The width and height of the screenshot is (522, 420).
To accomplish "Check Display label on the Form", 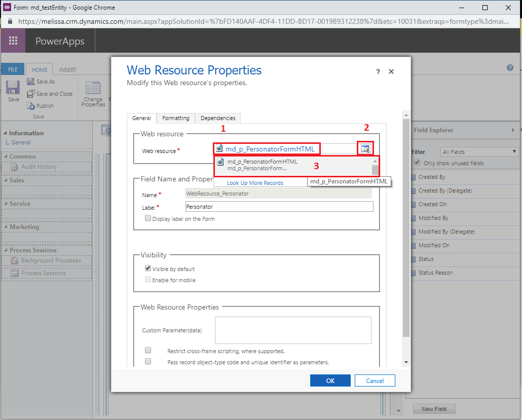I will coord(148,218).
